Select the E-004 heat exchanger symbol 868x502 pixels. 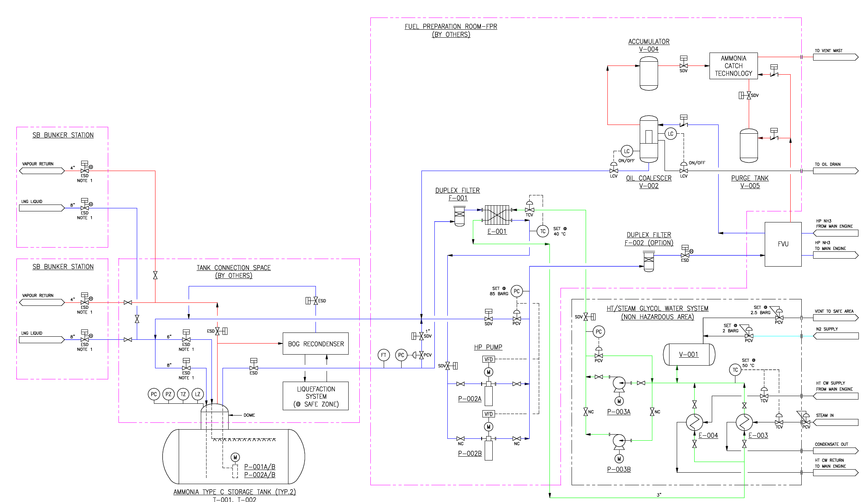pos(694,422)
